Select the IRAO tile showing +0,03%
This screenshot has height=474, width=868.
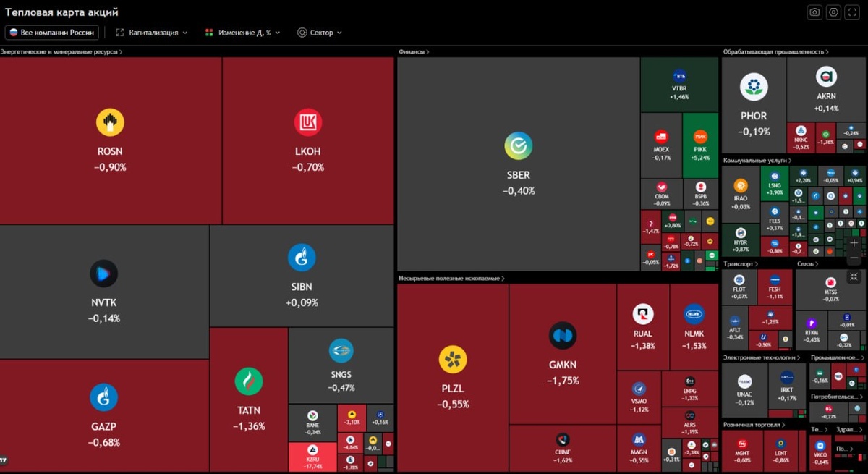[741, 195]
